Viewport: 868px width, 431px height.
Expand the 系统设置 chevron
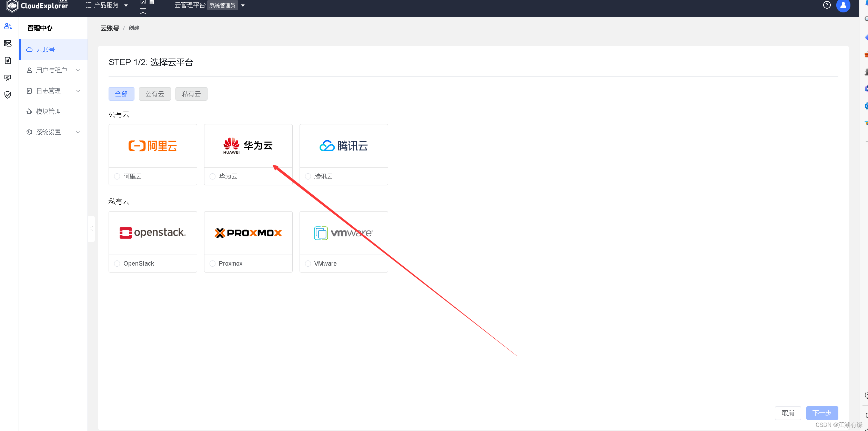tap(78, 132)
